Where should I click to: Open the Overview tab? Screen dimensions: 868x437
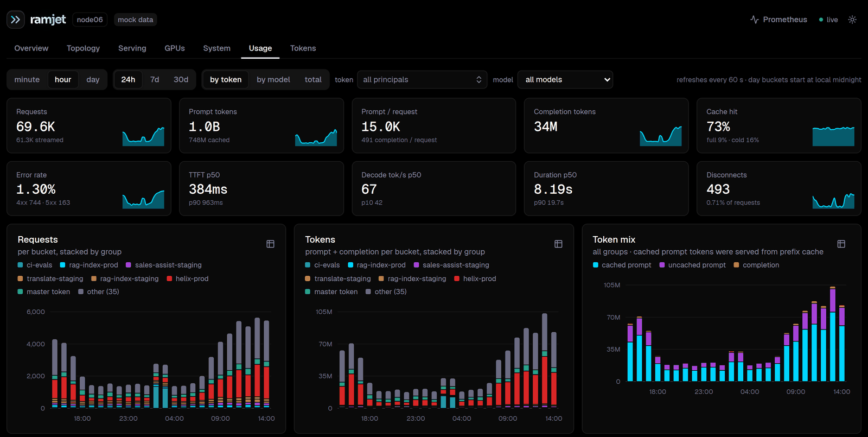(31, 48)
